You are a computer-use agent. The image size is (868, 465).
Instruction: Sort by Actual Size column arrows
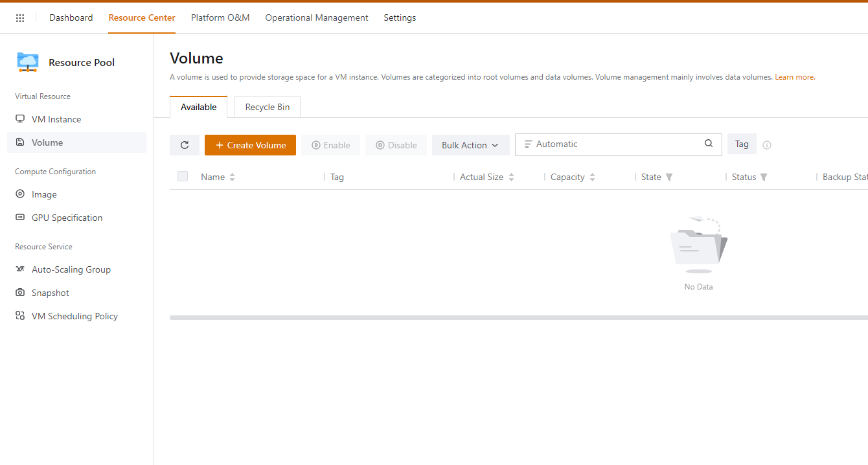511,177
